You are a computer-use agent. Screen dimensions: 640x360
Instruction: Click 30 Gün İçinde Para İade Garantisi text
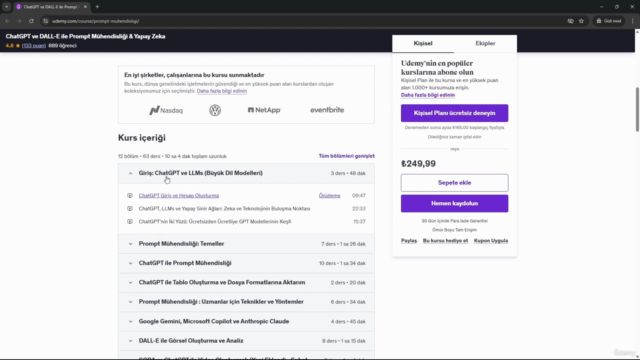coord(454,221)
